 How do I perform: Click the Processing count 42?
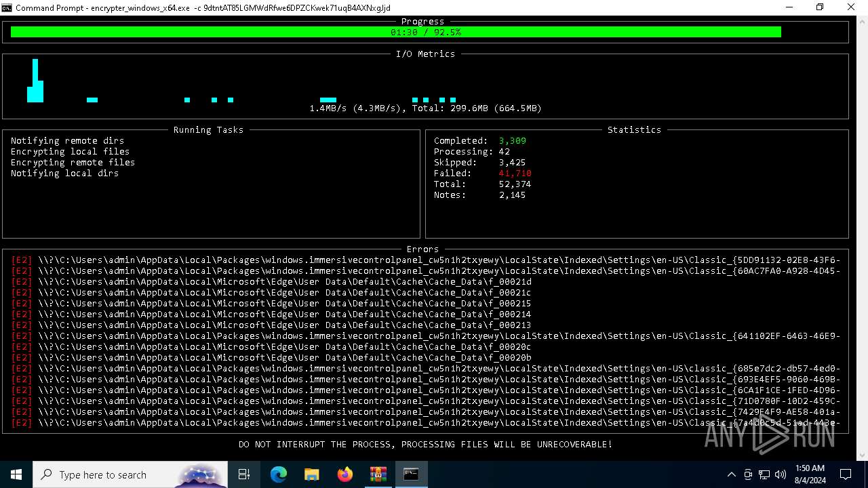504,152
